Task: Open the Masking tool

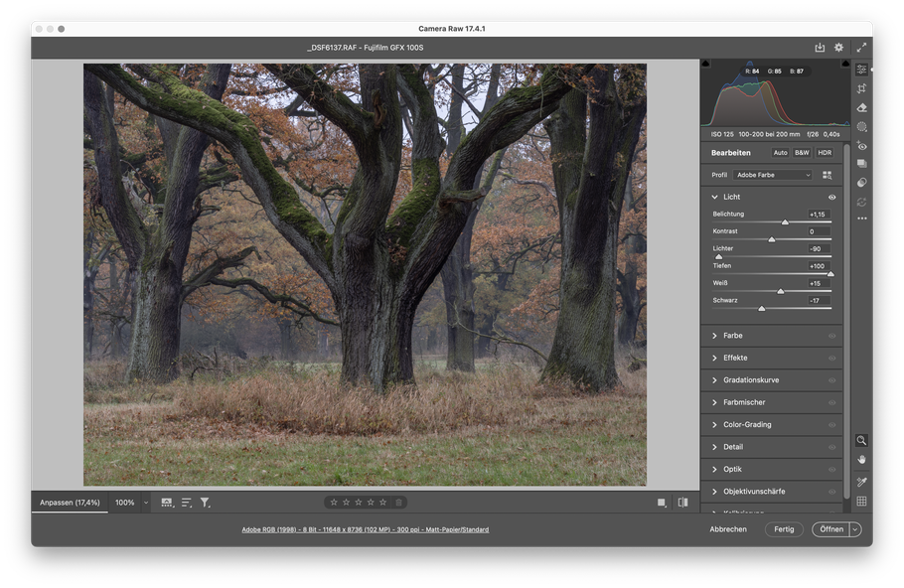Action: (x=861, y=126)
